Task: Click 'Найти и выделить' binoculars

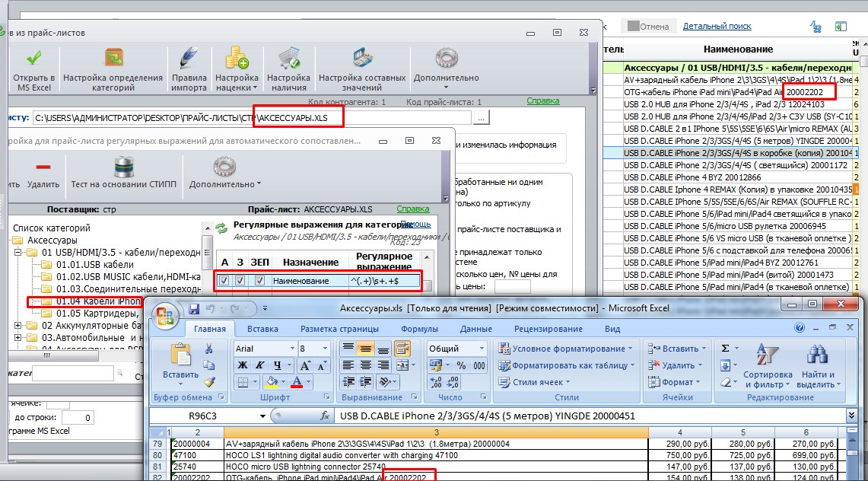Action: pyautogui.click(x=818, y=355)
